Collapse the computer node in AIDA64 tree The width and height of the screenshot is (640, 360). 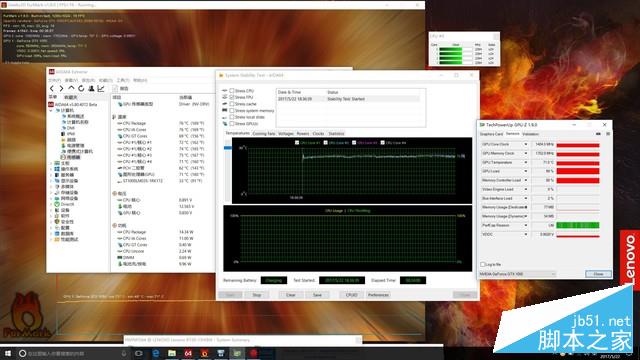[51, 110]
